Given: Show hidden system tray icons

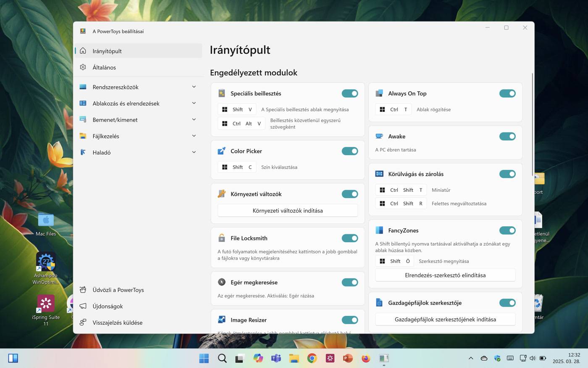Looking at the screenshot, I should pyautogui.click(x=471, y=358).
